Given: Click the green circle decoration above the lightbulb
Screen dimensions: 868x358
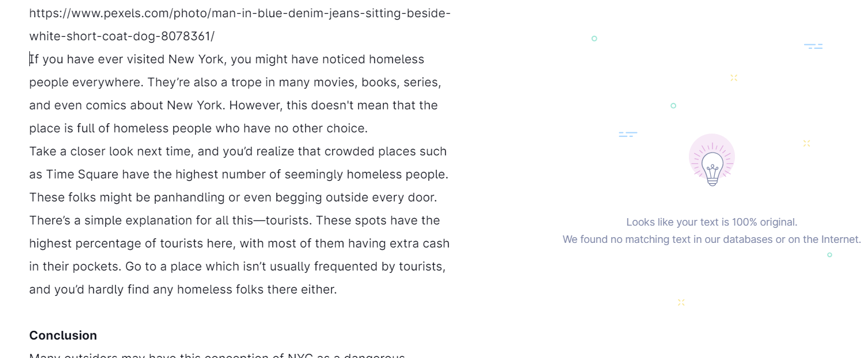Looking at the screenshot, I should (x=673, y=106).
